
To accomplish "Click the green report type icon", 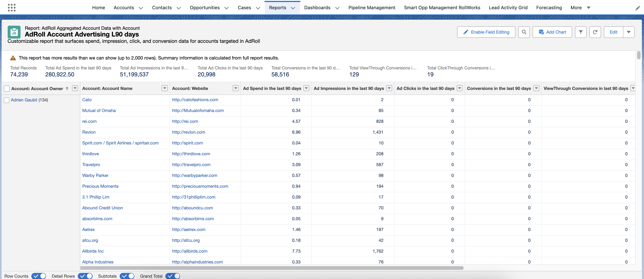I will (14, 32).
